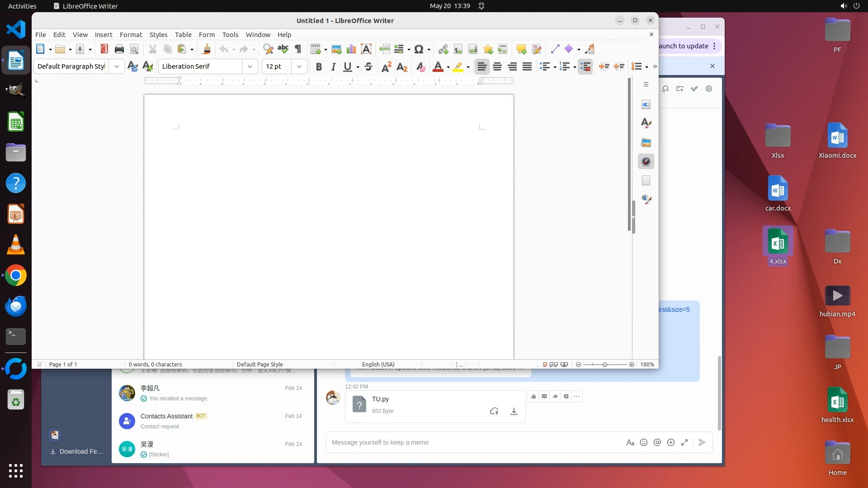Toggle Italic formatting
The image size is (868, 488).
click(333, 67)
